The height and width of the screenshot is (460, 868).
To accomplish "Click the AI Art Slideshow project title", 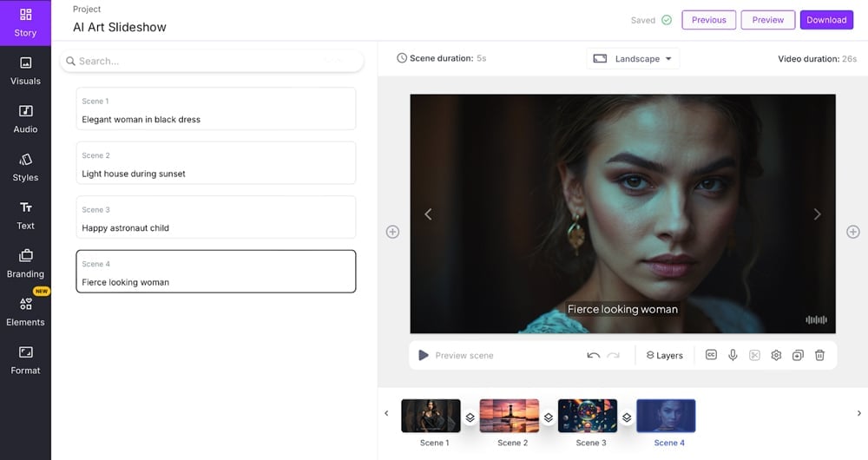I will 120,27.
